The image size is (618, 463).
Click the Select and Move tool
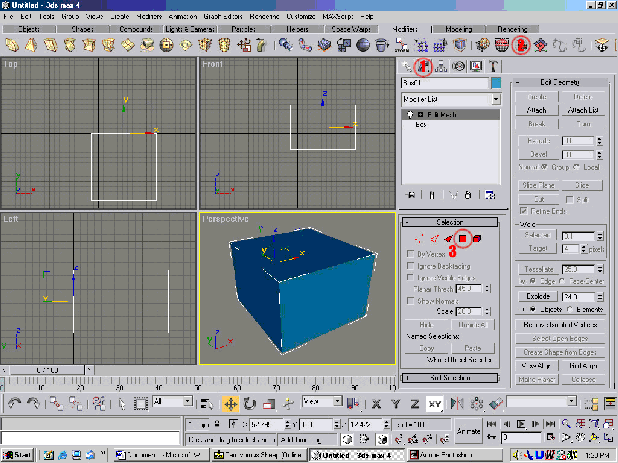click(x=230, y=402)
